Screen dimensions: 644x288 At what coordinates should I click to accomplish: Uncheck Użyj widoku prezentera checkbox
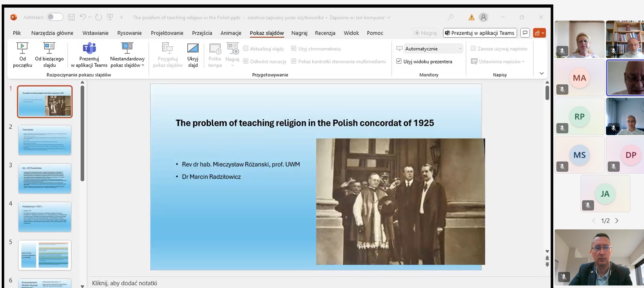(399, 61)
